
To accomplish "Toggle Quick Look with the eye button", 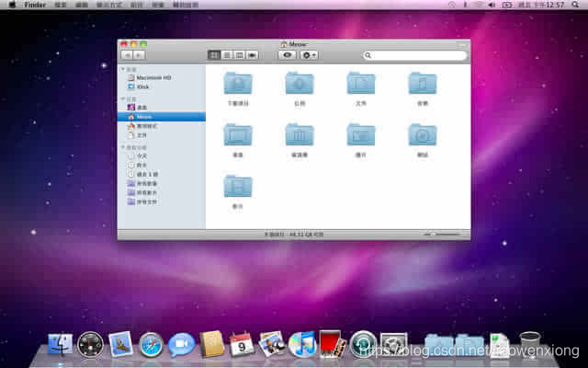I will 288,55.
